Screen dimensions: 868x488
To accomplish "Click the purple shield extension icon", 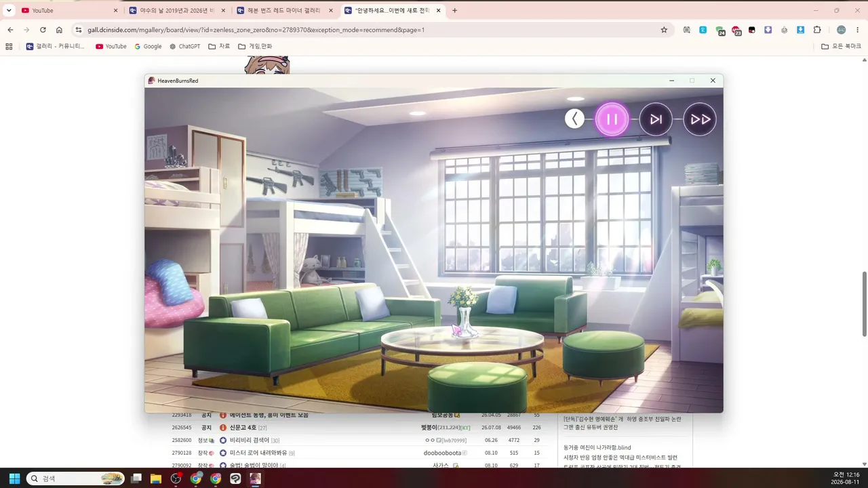I will pyautogui.click(x=768, y=30).
